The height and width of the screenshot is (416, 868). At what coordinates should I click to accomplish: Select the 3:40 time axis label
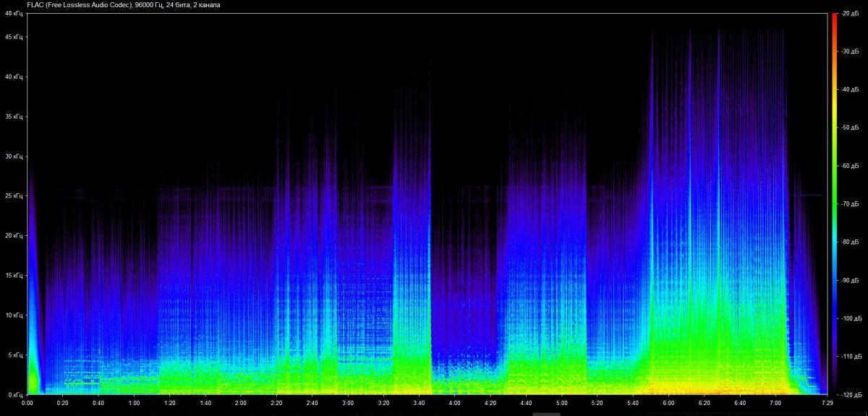[x=420, y=403]
